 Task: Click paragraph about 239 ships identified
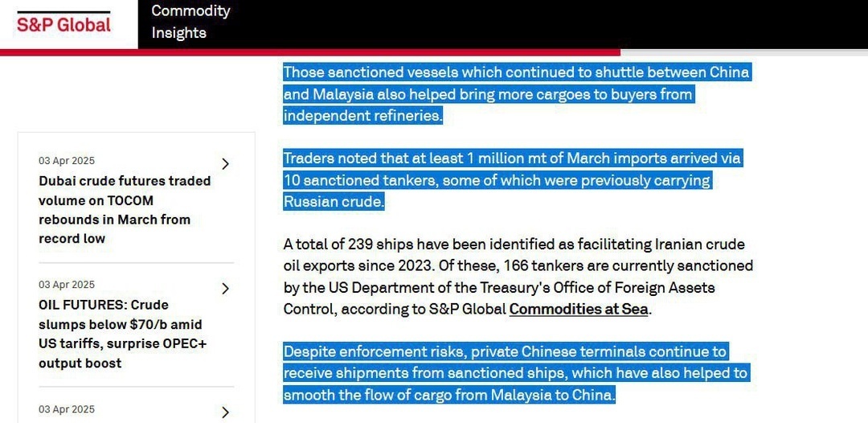point(518,277)
